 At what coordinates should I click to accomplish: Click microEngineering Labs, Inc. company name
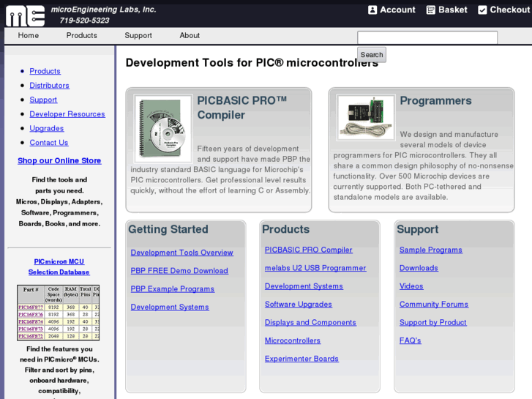pos(103,10)
